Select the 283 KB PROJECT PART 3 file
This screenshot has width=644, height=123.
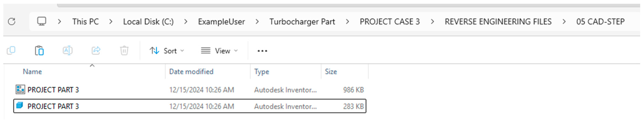(53, 106)
